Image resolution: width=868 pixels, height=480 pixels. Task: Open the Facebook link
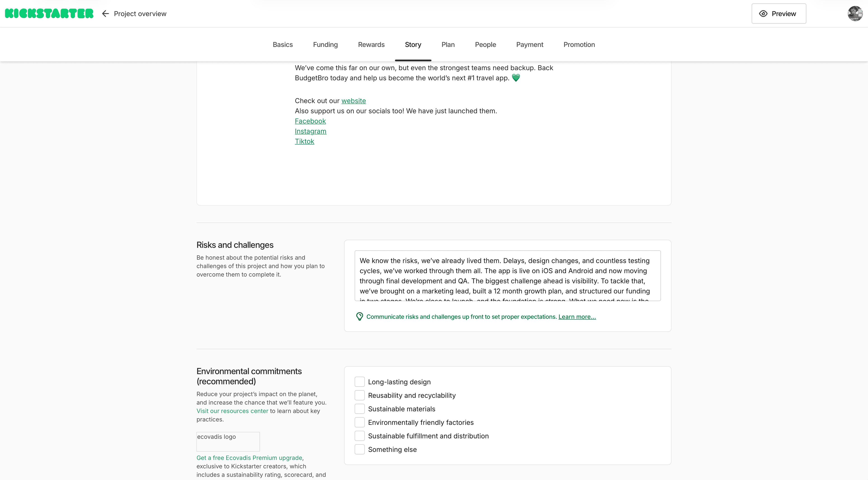coord(310,121)
